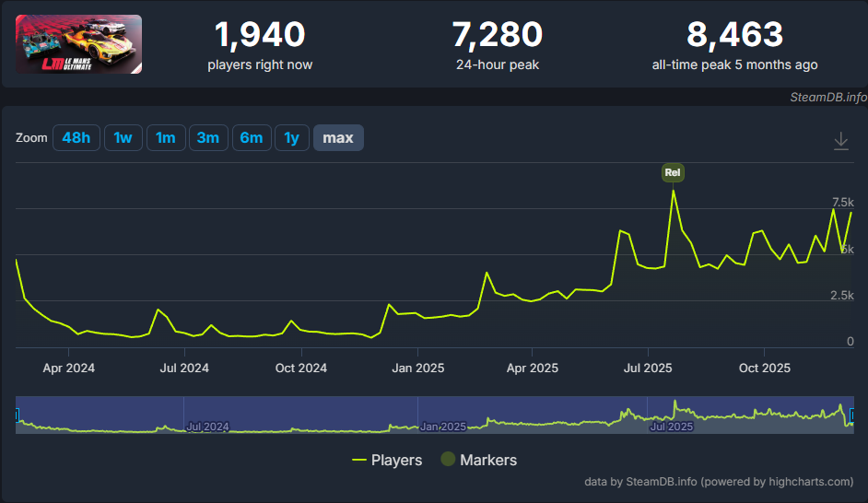Viewport: 868px width, 503px height.
Task: Click the Le Mans Ultimate game thumbnail
Action: (x=79, y=44)
